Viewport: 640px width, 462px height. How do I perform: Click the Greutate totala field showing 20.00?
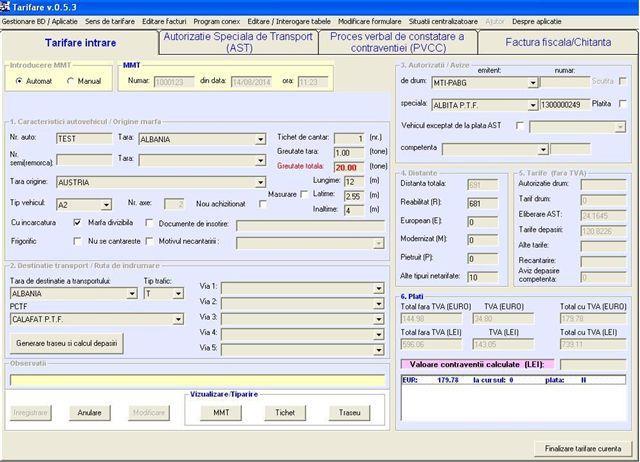349,167
